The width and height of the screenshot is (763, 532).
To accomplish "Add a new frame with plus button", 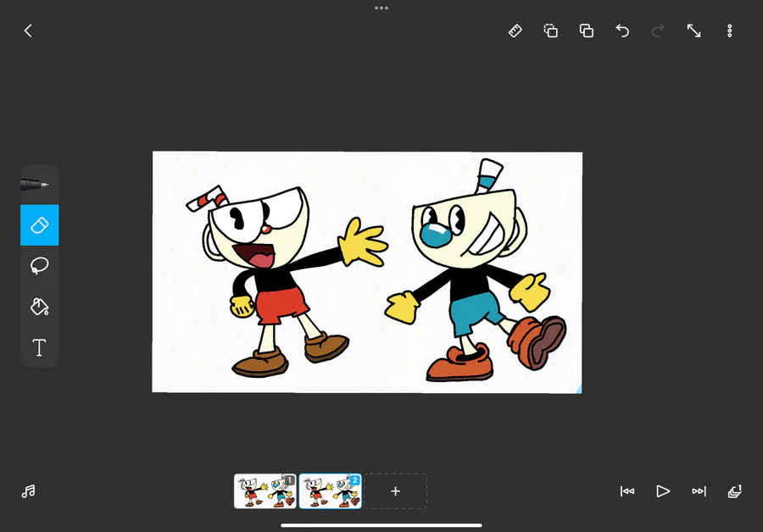I will click(x=396, y=491).
